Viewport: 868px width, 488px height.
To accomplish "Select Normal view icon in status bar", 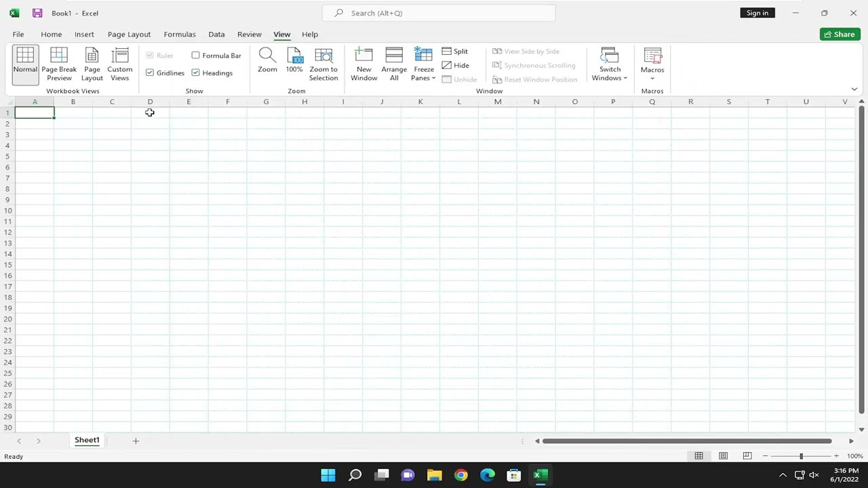I will tap(698, 456).
